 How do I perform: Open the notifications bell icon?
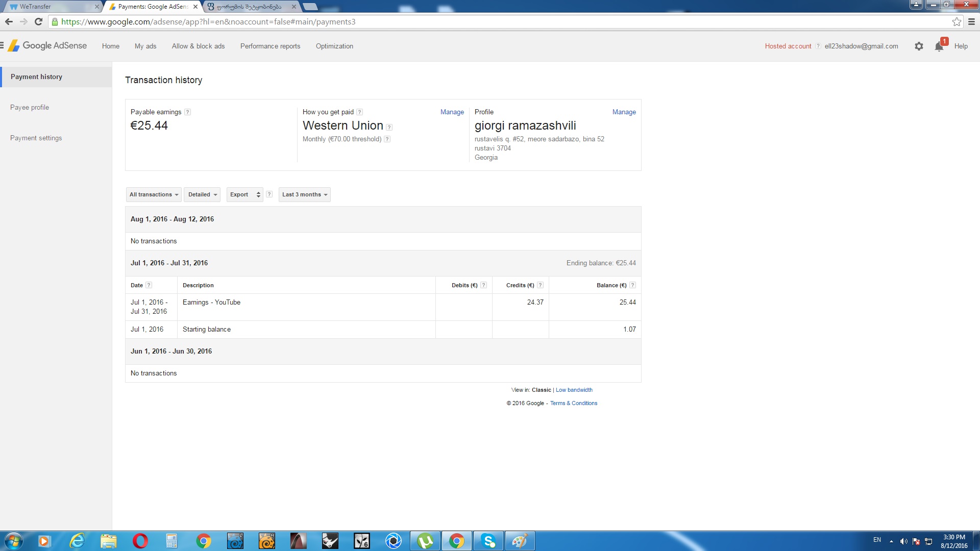939,46
